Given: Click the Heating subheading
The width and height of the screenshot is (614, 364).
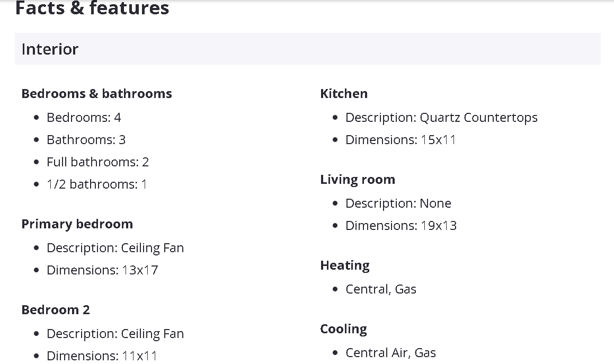Looking at the screenshot, I should tap(345, 265).
